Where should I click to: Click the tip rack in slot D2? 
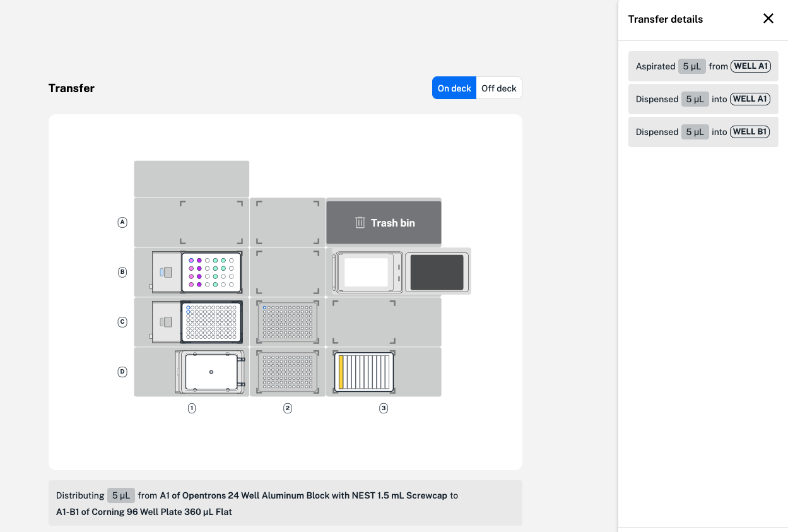coord(288,372)
